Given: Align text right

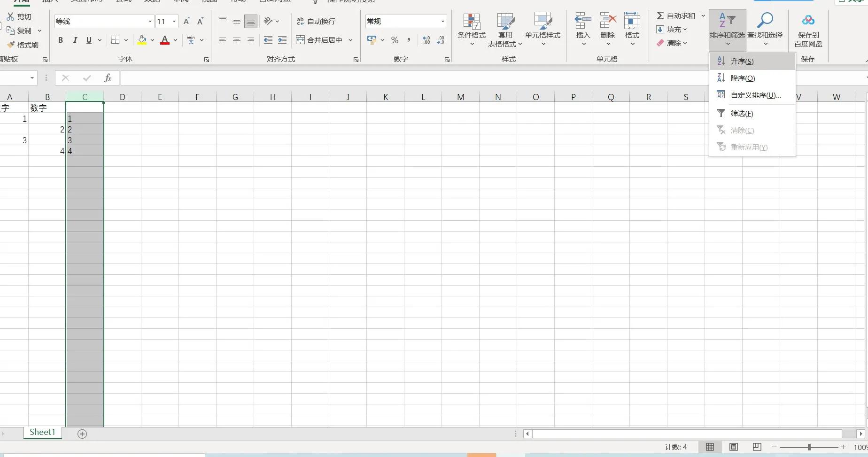Looking at the screenshot, I should (x=251, y=40).
